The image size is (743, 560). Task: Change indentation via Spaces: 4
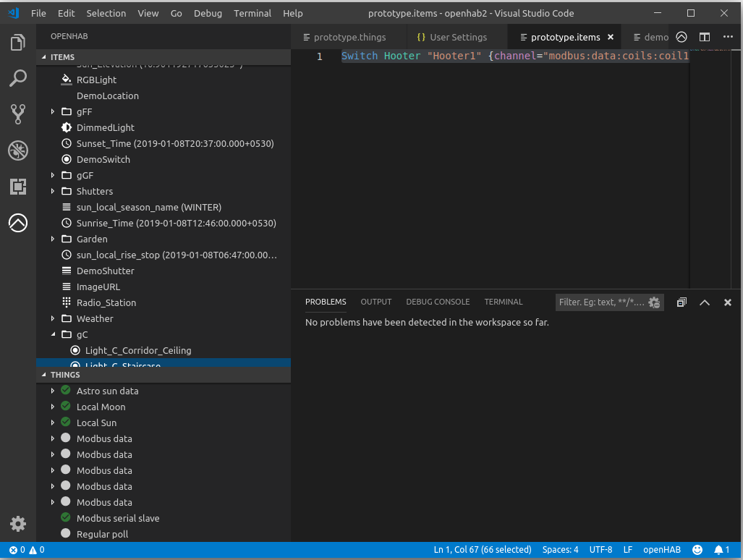pyautogui.click(x=560, y=550)
